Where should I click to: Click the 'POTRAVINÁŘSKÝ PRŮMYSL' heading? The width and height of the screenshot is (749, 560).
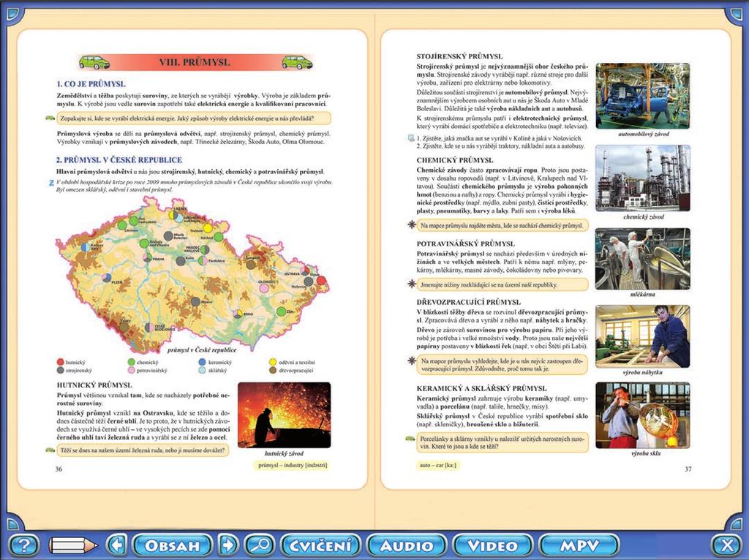click(x=466, y=243)
